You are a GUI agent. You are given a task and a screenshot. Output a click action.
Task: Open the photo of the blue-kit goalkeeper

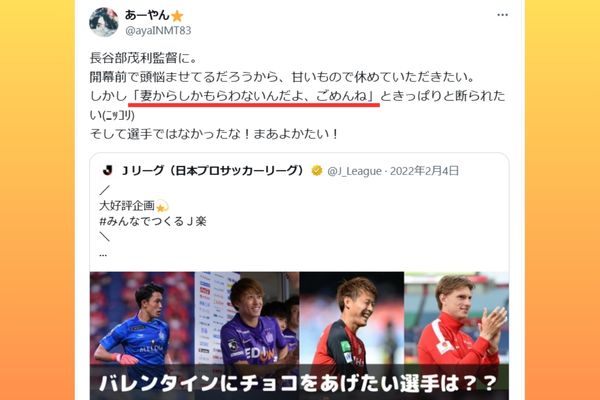(142, 318)
